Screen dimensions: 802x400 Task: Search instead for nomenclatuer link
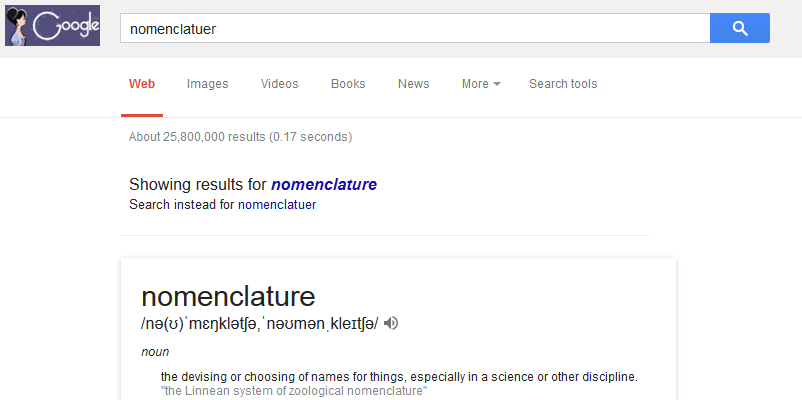pos(277,205)
